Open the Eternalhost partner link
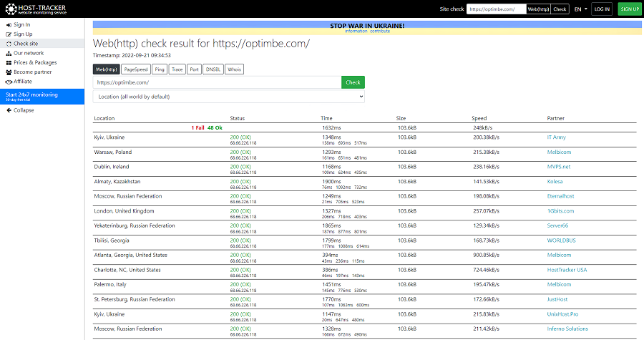 (x=560, y=196)
